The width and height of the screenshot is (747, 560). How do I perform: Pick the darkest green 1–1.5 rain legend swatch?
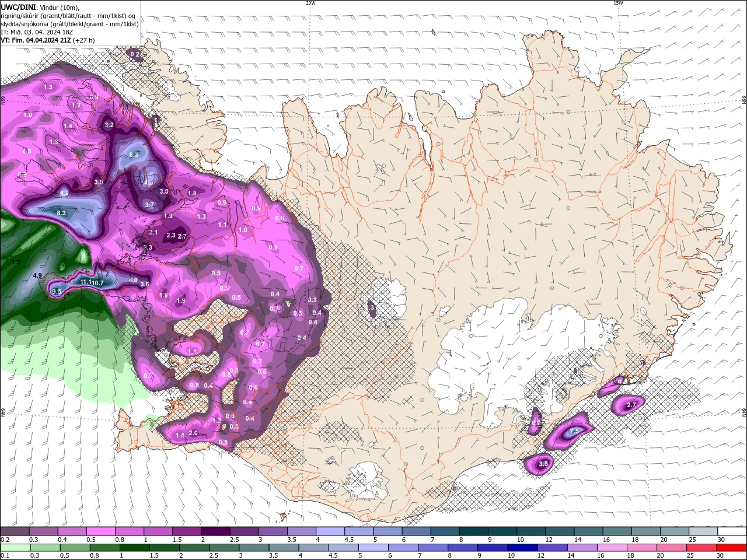[x=135, y=548]
